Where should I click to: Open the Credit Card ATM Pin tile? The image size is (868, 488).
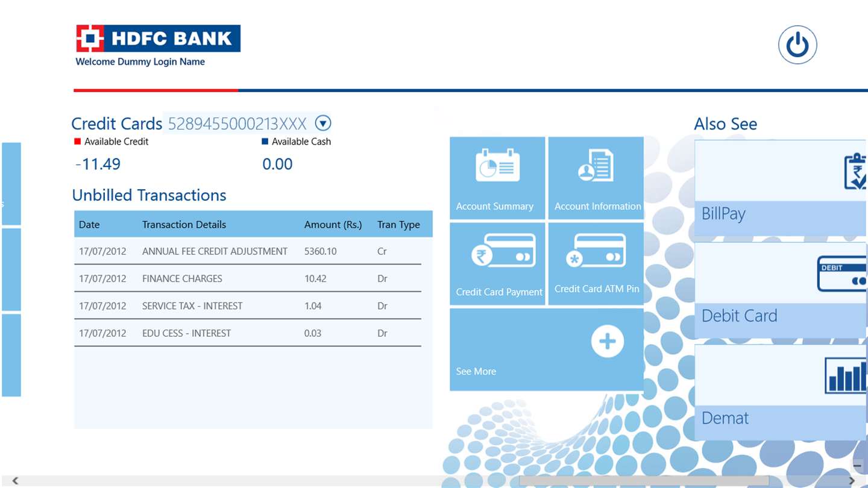pos(596,264)
